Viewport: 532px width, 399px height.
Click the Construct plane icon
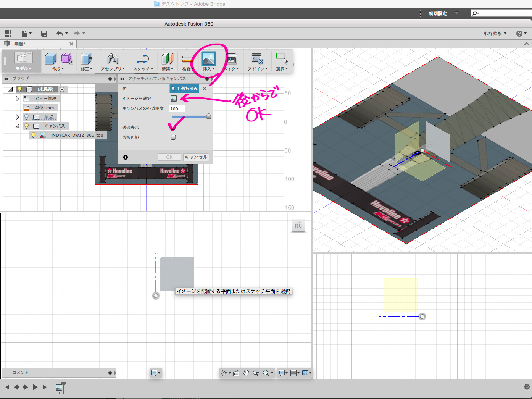click(167, 58)
